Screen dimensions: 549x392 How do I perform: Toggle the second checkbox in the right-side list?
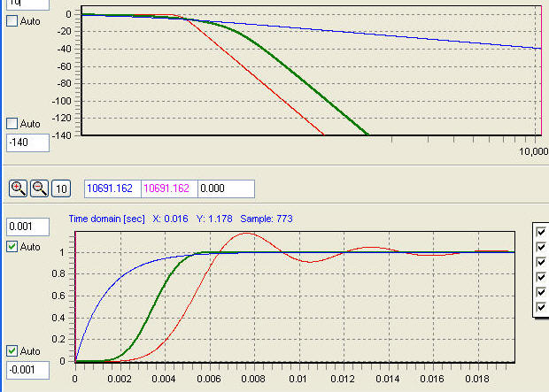[541, 247]
